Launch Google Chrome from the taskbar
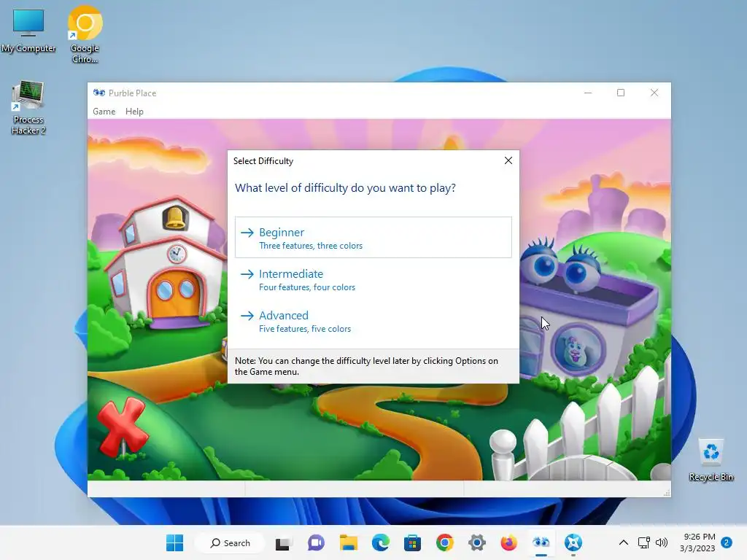The width and height of the screenshot is (747, 560). click(x=444, y=542)
